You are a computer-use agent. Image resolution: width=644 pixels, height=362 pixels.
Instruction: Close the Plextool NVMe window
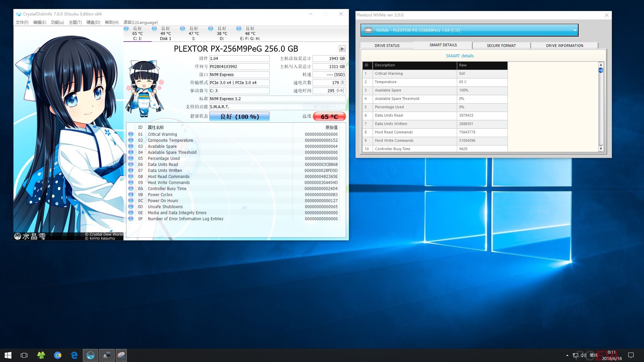tap(606, 15)
